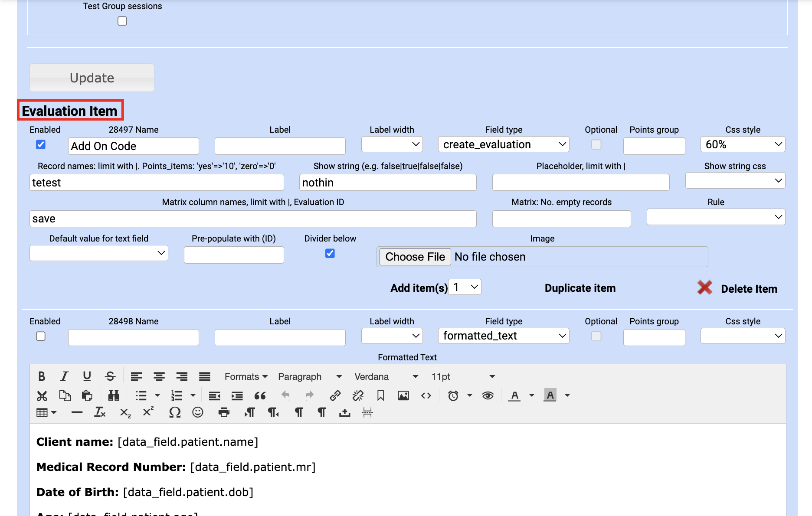
Task: Select the find and replace tool
Action: coord(114,395)
